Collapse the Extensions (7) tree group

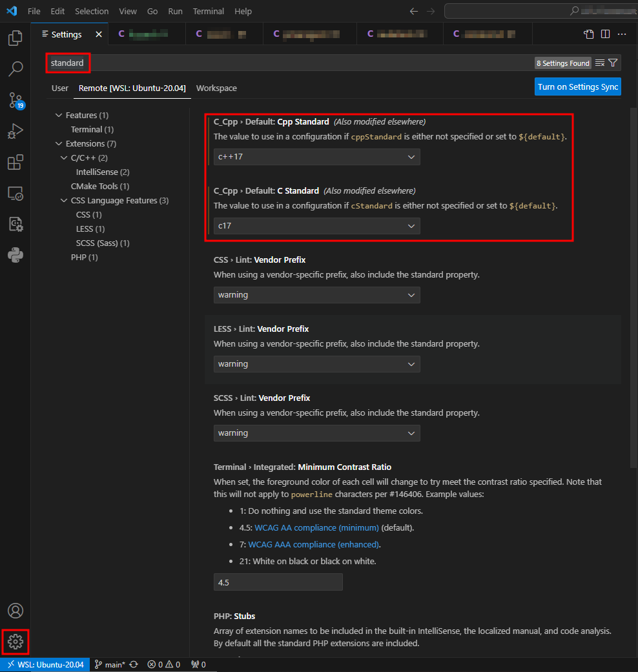[x=59, y=143]
